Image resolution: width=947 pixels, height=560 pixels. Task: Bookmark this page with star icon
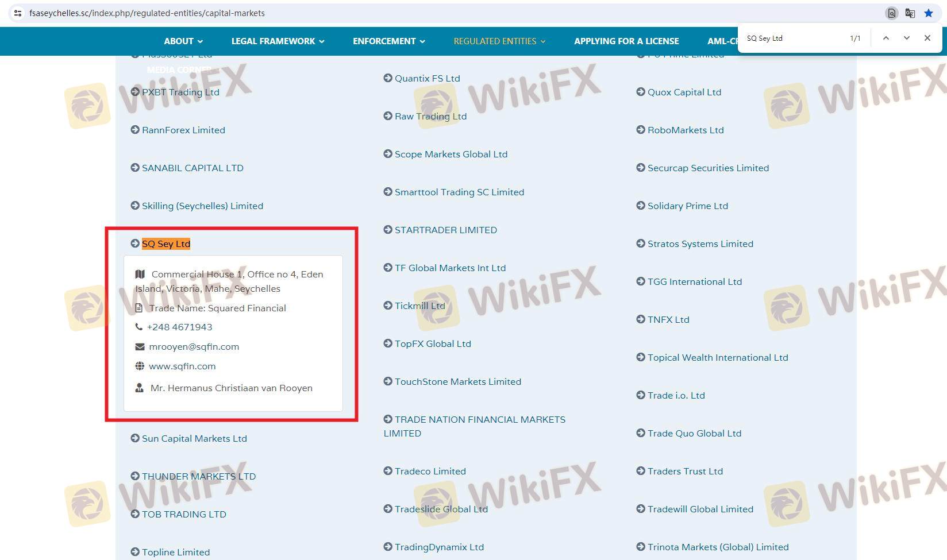point(929,13)
